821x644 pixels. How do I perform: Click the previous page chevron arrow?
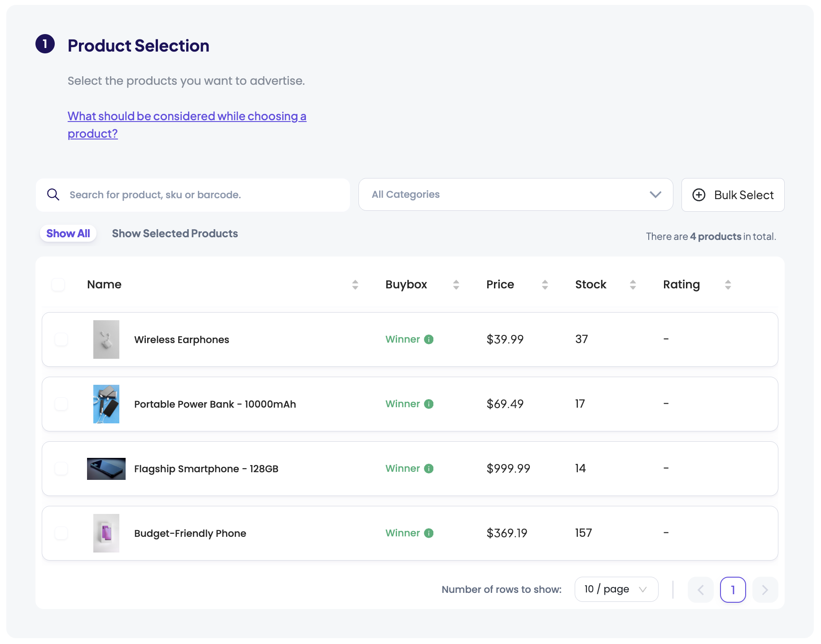(x=700, y=589)
